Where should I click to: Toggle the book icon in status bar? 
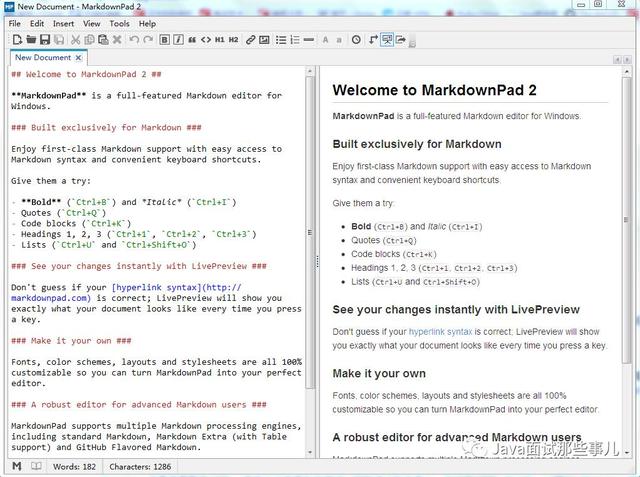36,466
